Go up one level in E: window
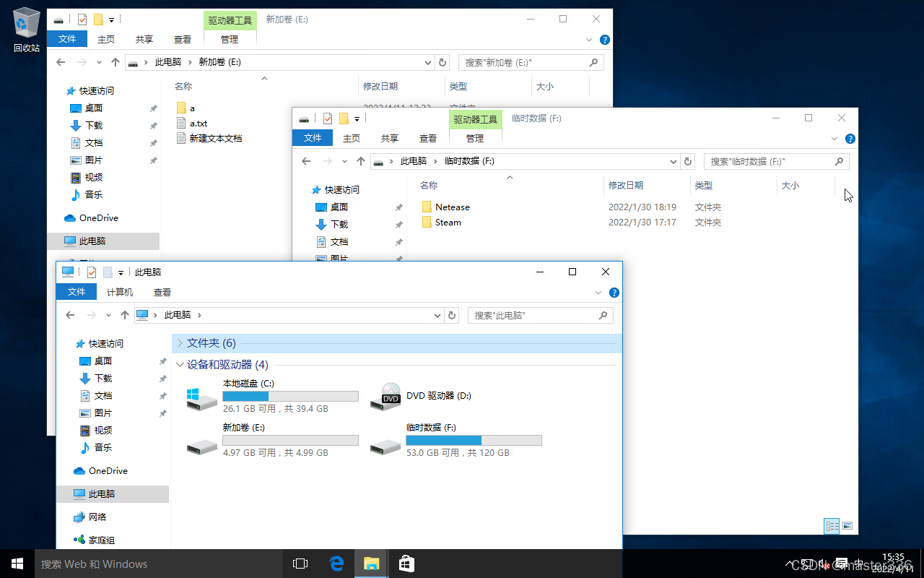The image size is (924, 578). (x=115, y=62)
